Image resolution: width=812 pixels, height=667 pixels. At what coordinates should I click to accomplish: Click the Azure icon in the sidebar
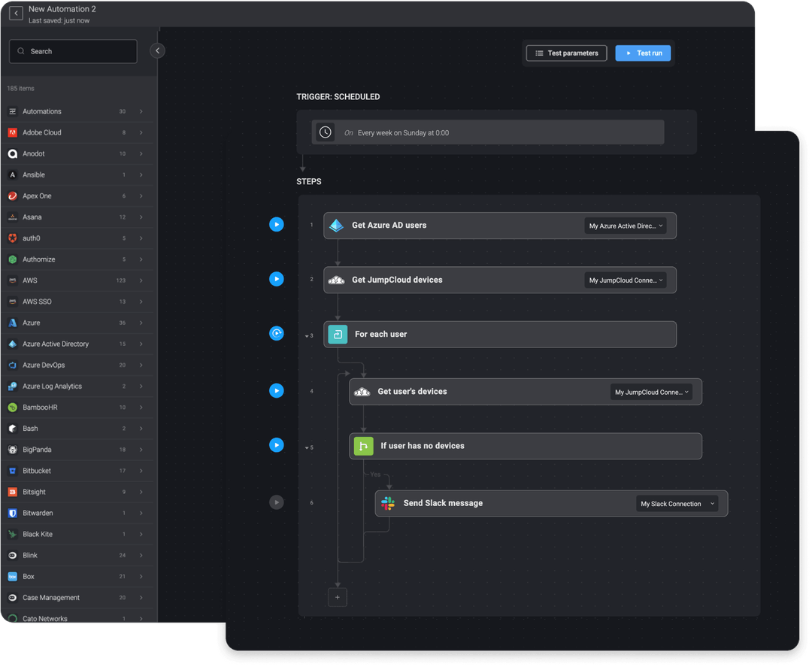13,323
